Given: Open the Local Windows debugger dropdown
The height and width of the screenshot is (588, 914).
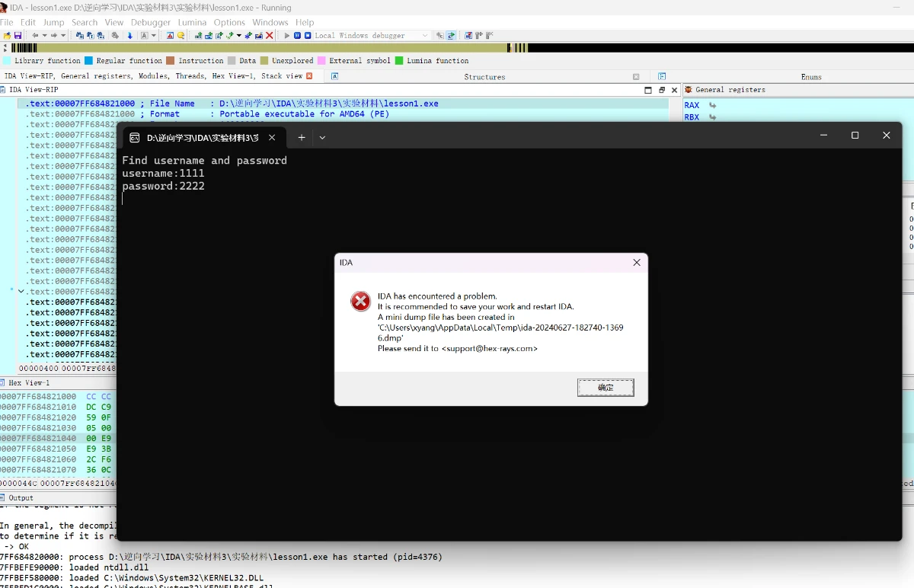Looking at the screenshot, I should tap(425, 36).
